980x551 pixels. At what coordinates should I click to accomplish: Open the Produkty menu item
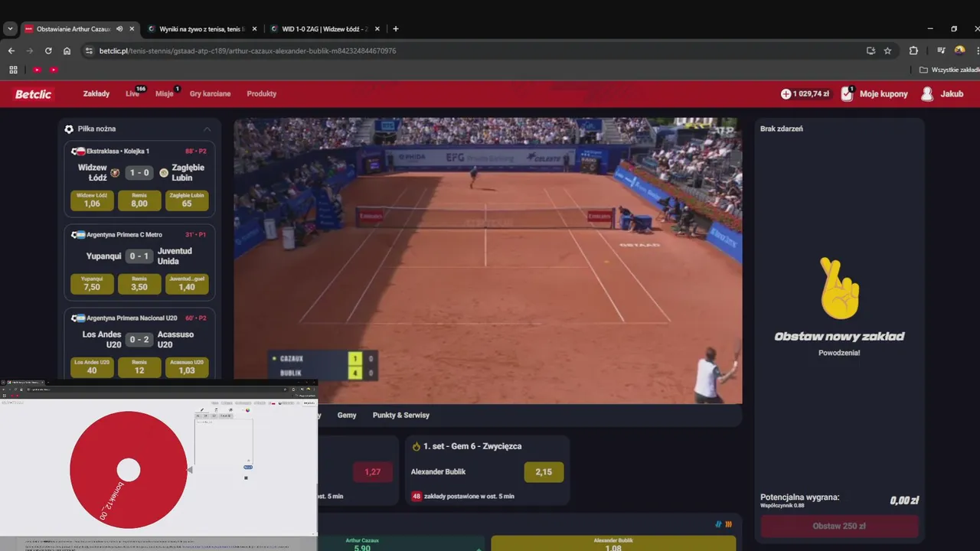click(x=262, y=93)
